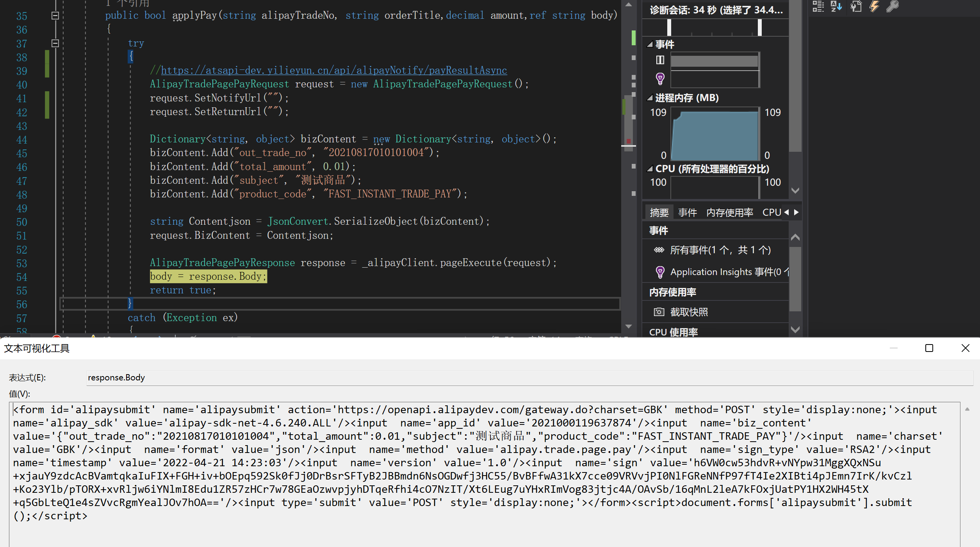Screen dimensions: 980x547
Task: Collapse the 进程内存 (MB) graph section
Action: tap(650, 98)
